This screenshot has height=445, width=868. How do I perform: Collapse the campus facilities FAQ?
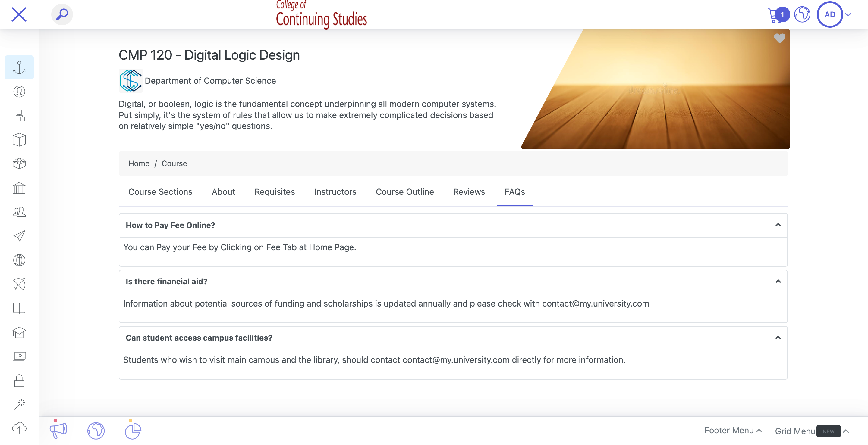click(778, 337)
